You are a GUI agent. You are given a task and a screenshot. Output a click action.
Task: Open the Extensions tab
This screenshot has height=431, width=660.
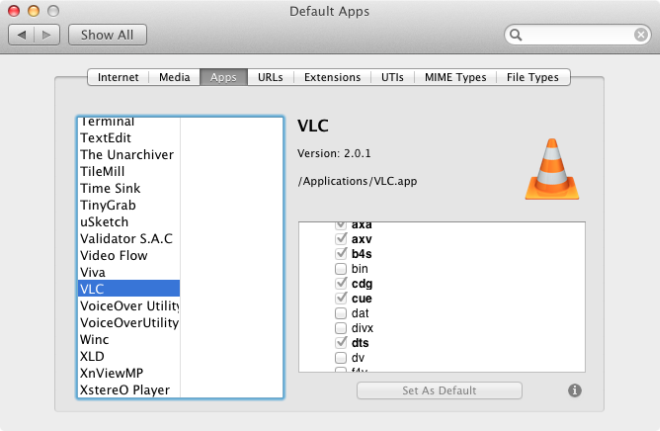click(332, 77)
